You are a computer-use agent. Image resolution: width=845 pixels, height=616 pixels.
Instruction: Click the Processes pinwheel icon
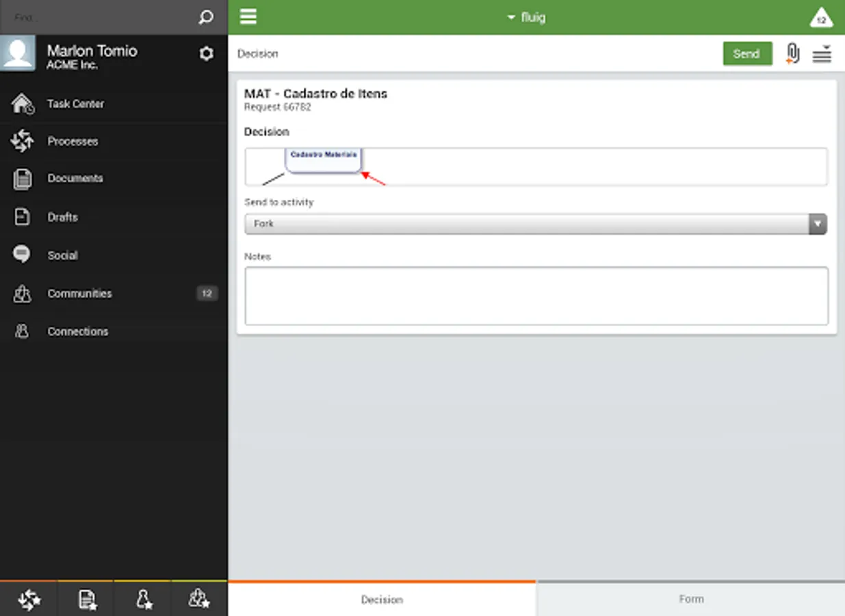pyautogui.click(x=22, y=141)
